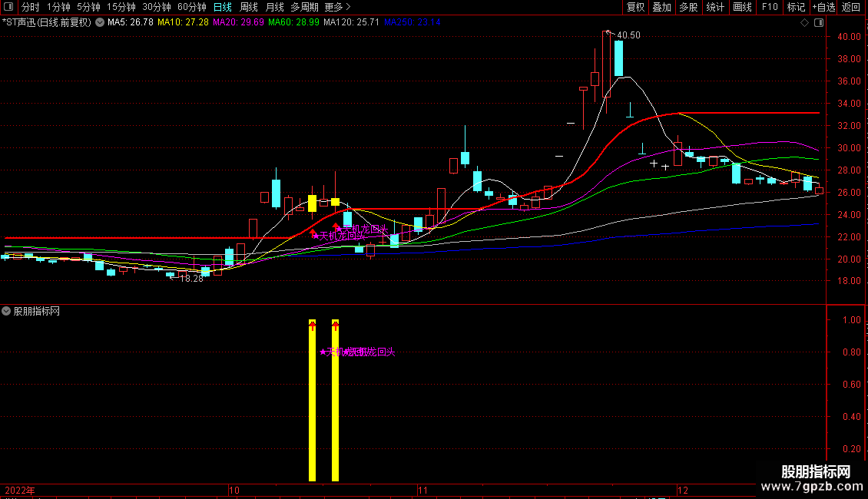Click the 叠加 overlay button
Screen dimensions: 868x499
pos(661,7)
